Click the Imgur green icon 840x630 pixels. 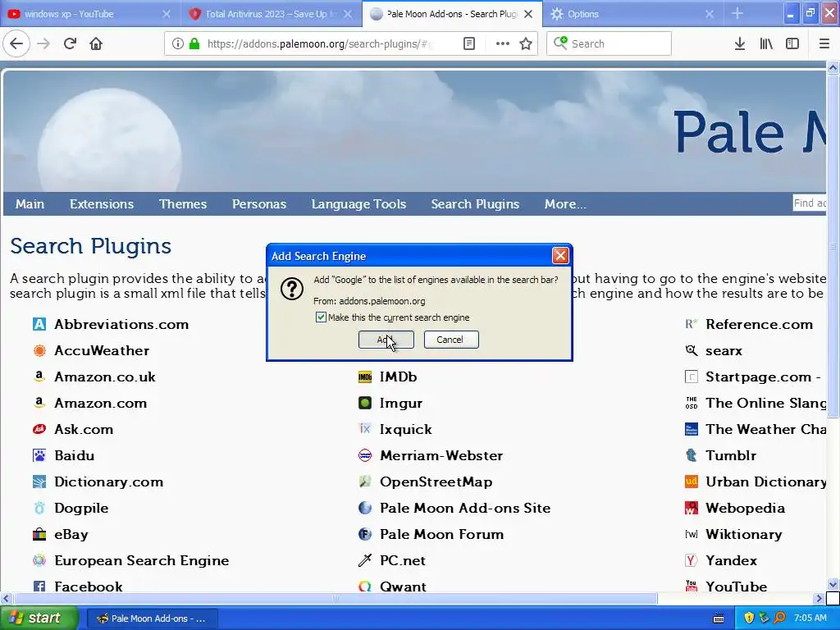tap(365, 403)
